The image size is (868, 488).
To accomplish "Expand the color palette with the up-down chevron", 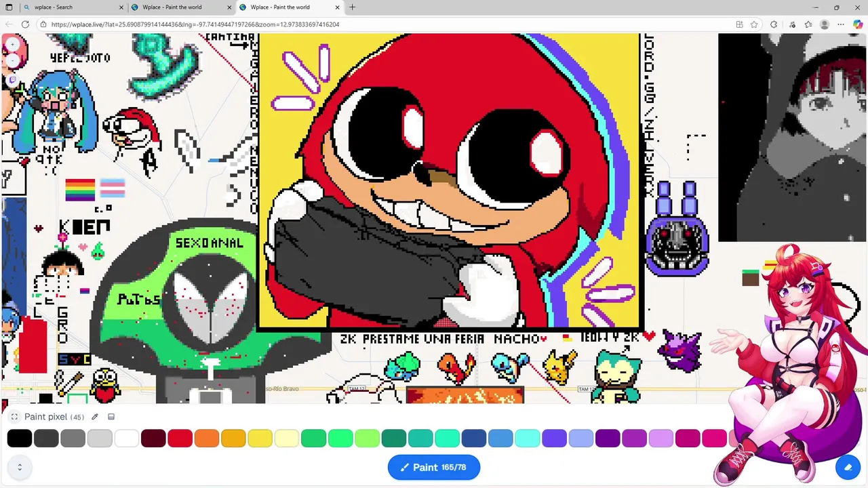I will 20,467.
